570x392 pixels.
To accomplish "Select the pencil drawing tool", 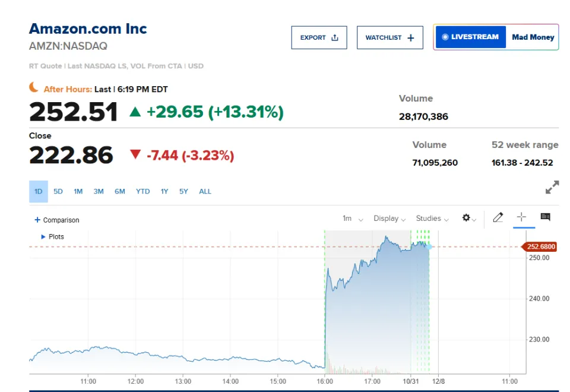I will click(x=498, y=217).
